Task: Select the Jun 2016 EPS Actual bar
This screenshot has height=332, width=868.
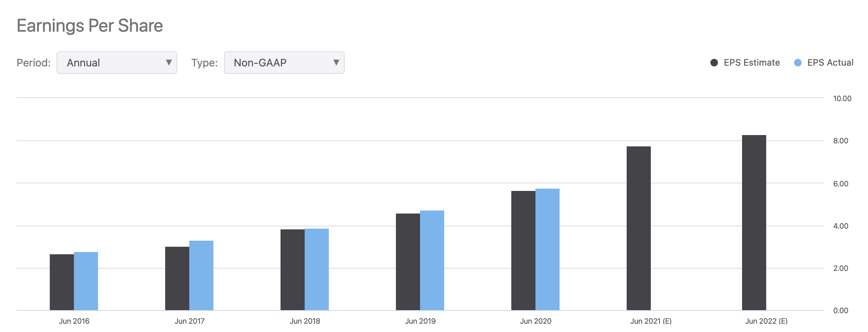Action: 86,281
